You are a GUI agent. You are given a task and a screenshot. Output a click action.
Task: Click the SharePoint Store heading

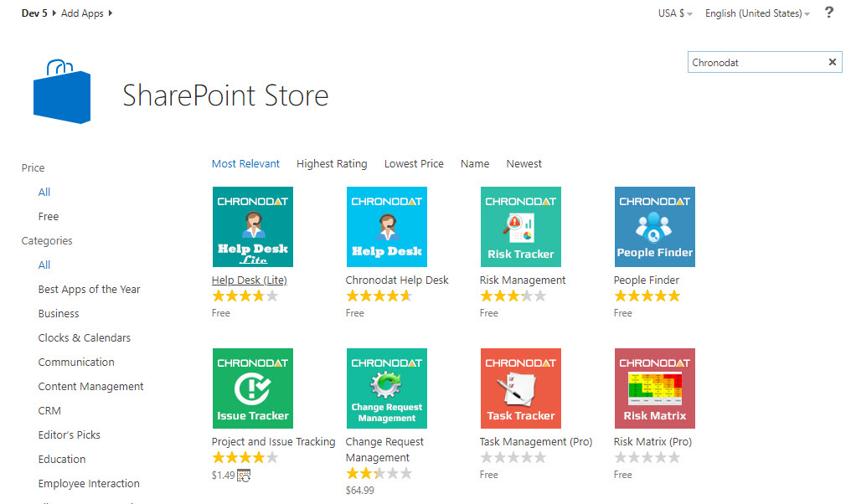coord(225,95)
